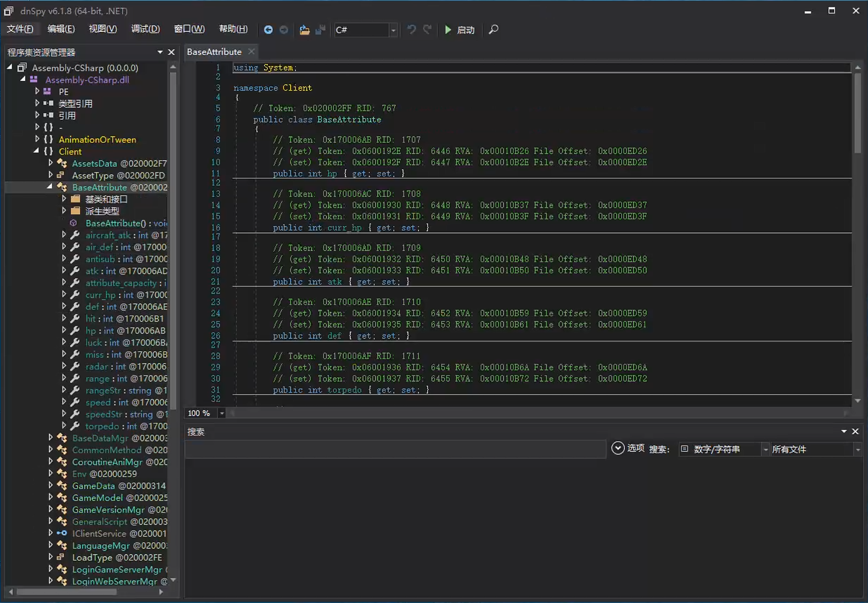Click the navigate back arrow icon
The height and width of the screenshot is (603, 868).
(x=268, y=30)
